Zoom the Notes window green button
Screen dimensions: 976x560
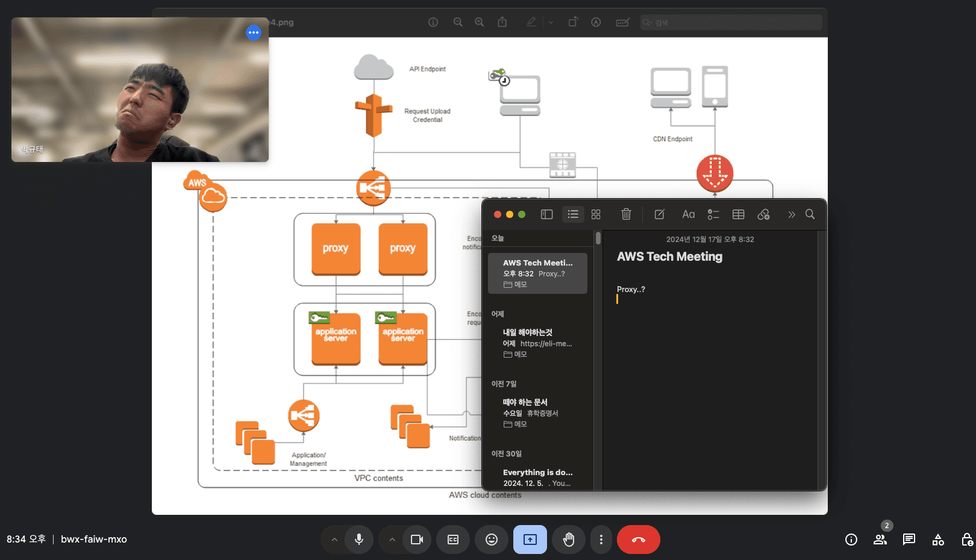(x=522, y=214)
